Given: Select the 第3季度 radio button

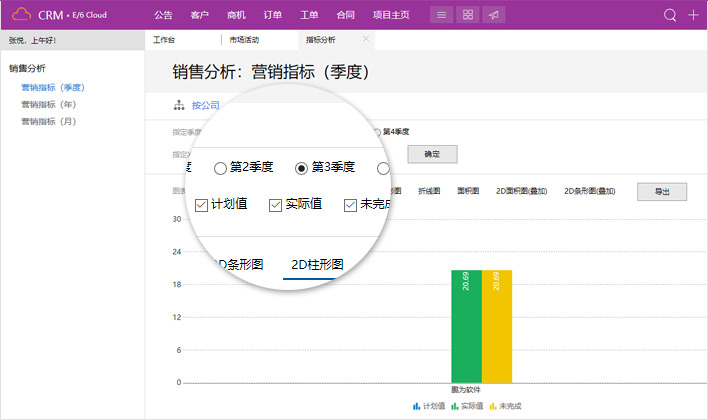Looking at the screenshot, I should tap(301, 168).
